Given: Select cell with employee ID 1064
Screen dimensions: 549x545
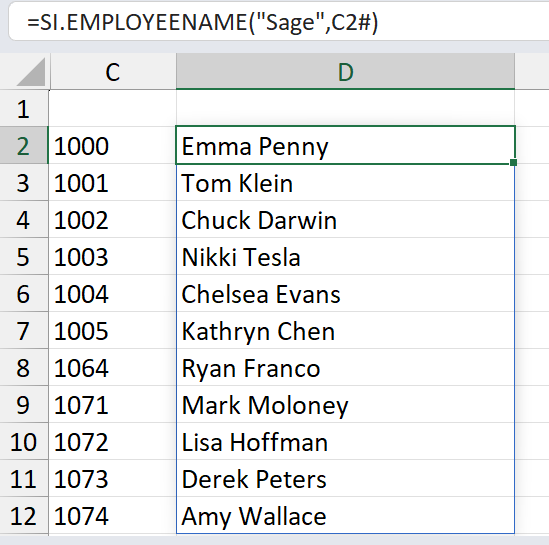Looking at the screenshot, I should [112, 368].
